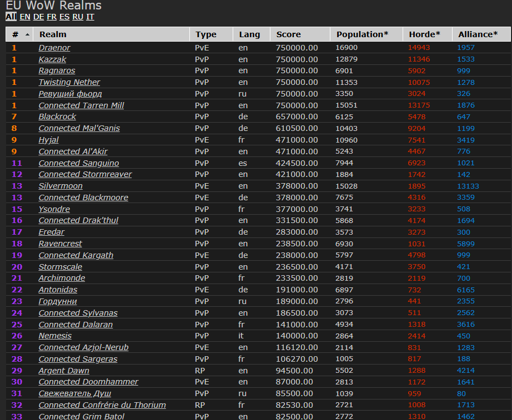Open the Stormscale realm link
Screen dimensions: 512x420
coord(60,267)
